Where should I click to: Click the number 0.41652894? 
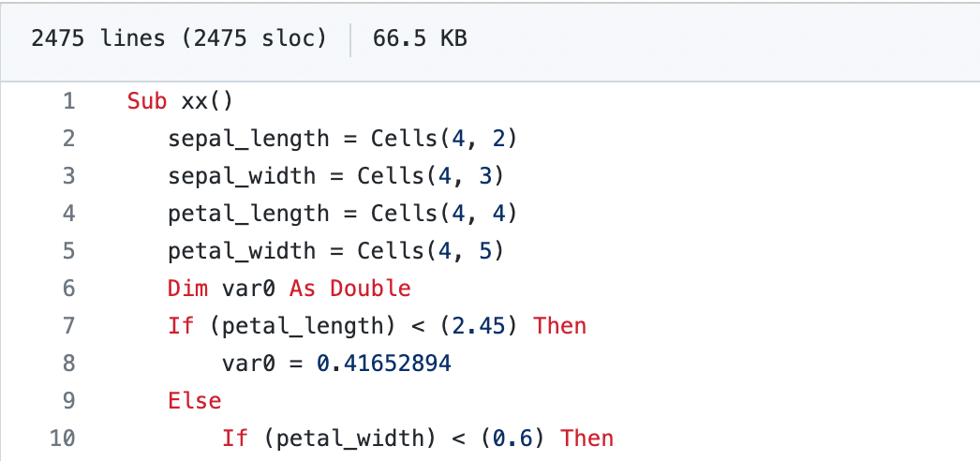pyautogui.click(x=383, y=364)
